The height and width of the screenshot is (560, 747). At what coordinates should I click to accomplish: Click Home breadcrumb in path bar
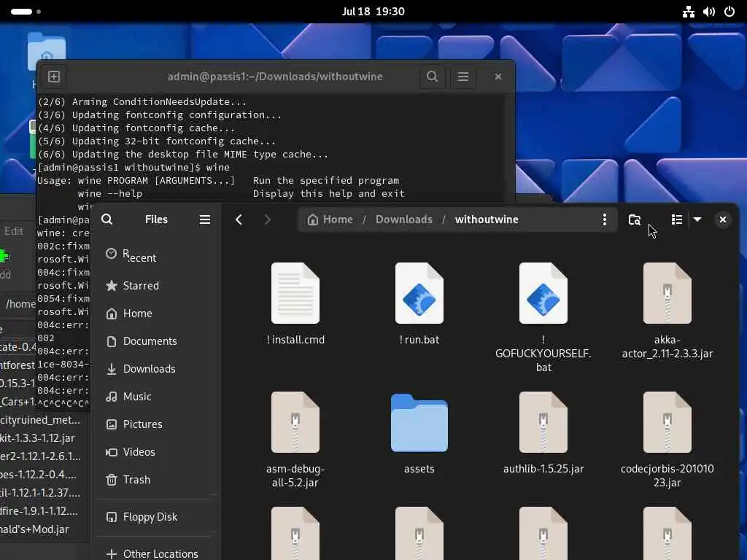tap(330, 219)
